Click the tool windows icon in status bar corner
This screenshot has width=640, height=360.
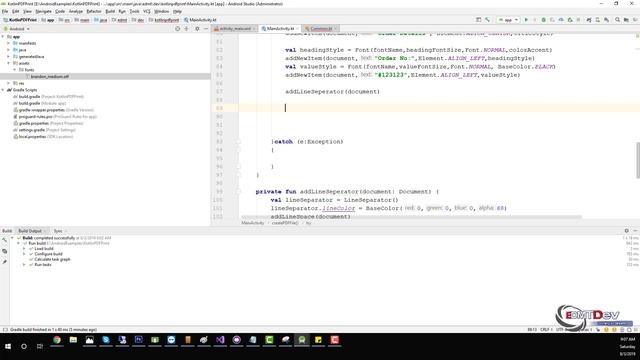pos(5,329)
